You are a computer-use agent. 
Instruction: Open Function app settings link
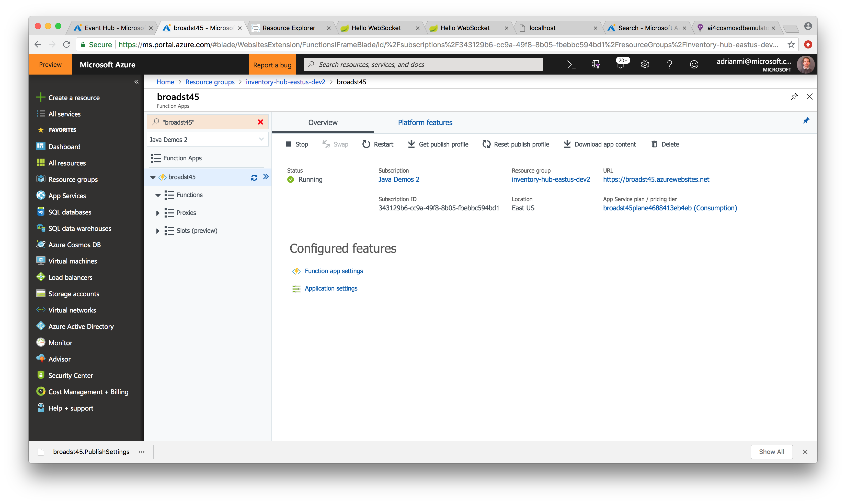[334, 271]
